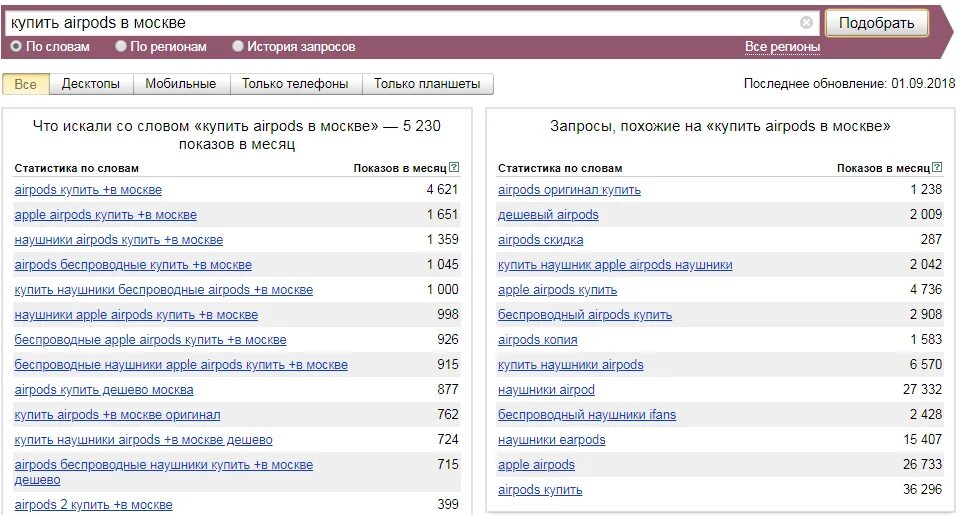Screen dimensions: 960x515
Task: Open link 'купить наушники airpods +в москве дешево'
Action: (143, 440)
